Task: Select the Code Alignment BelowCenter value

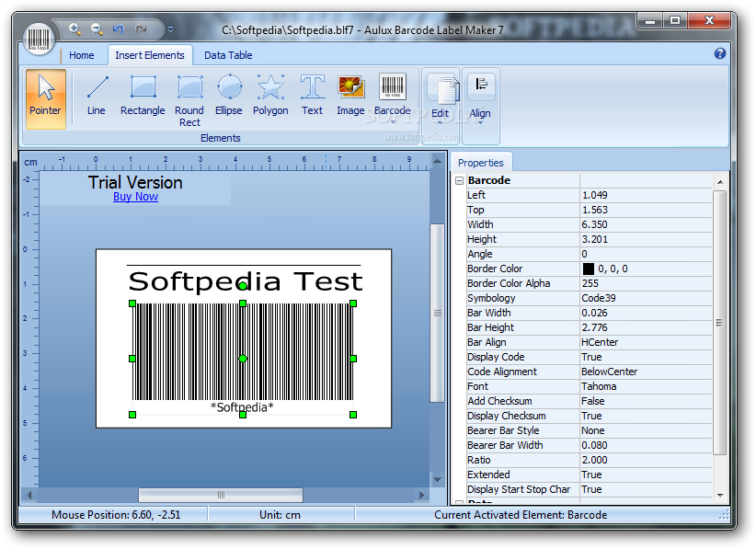Action: pos(646,372)
